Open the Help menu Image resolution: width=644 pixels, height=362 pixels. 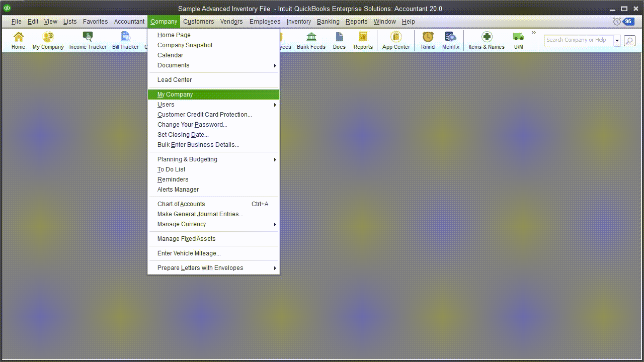point(408,22)
